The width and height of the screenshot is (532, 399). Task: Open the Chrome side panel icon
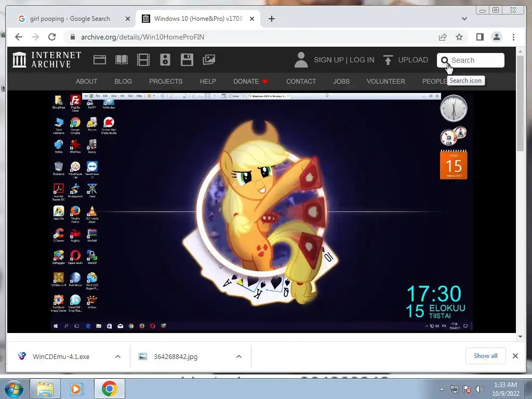click(480, 37)
